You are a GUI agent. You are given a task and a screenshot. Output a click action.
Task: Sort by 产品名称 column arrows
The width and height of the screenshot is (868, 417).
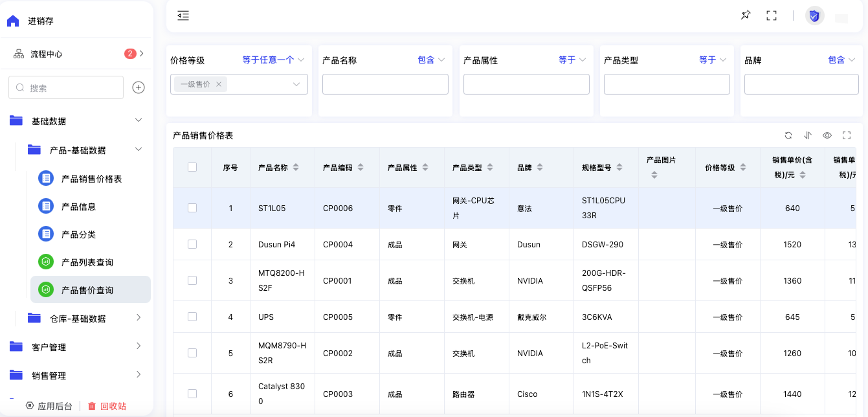tap(296, 167)
